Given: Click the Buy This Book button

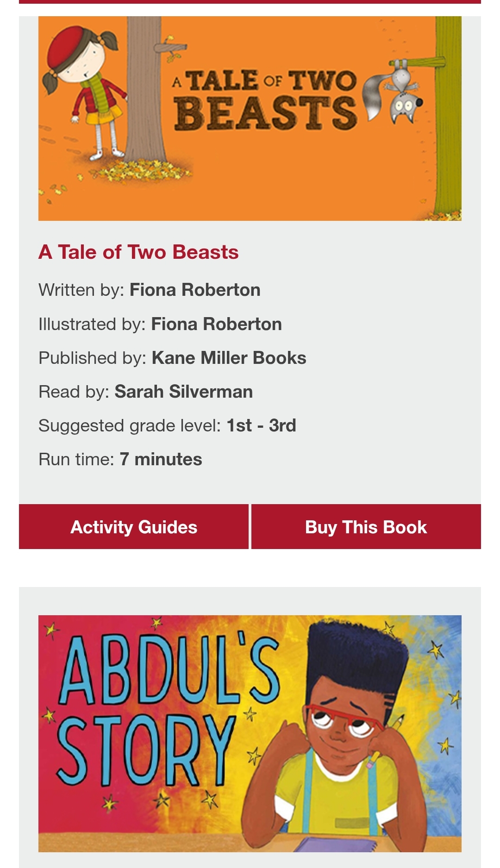Looking at the screenshot, I should (366, 527).
